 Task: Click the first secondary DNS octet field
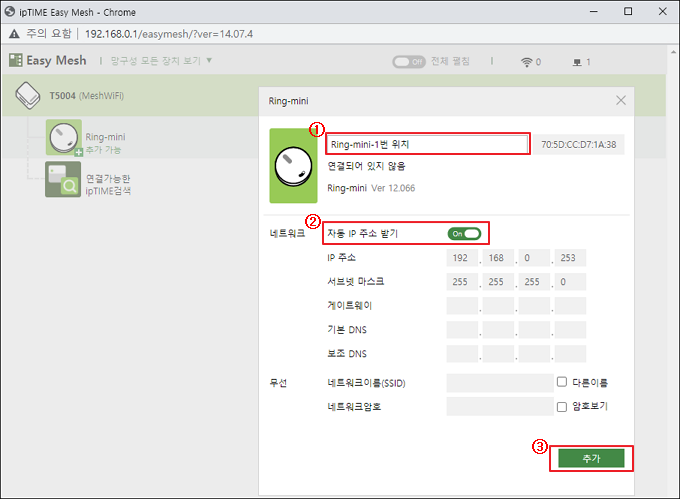click(462, 354)
